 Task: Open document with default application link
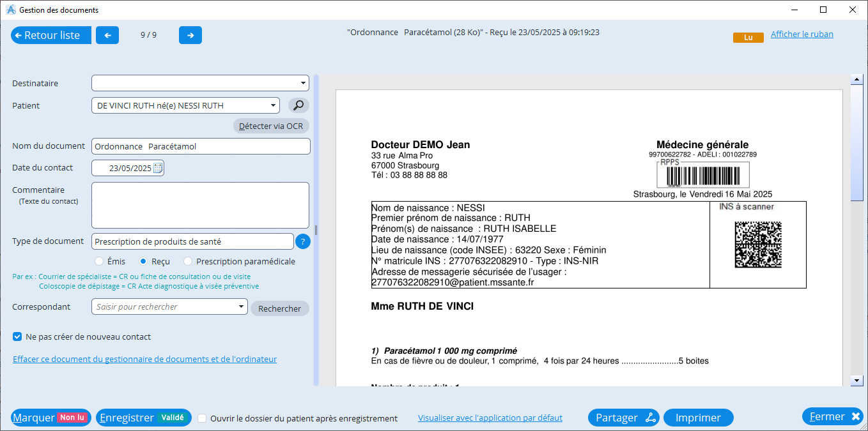pyautogui.click(x=490, y=418)
